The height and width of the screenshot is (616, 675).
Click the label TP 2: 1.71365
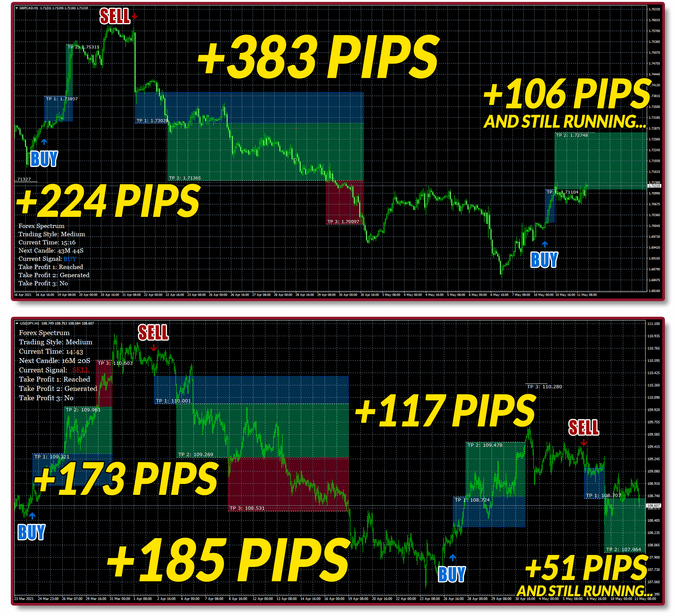click(185, 178)
